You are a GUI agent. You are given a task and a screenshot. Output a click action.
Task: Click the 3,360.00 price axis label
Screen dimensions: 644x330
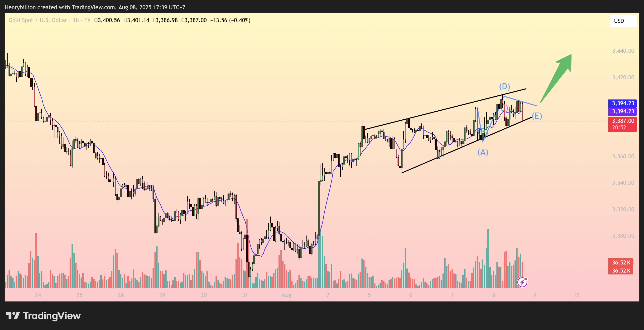[623, 157]
